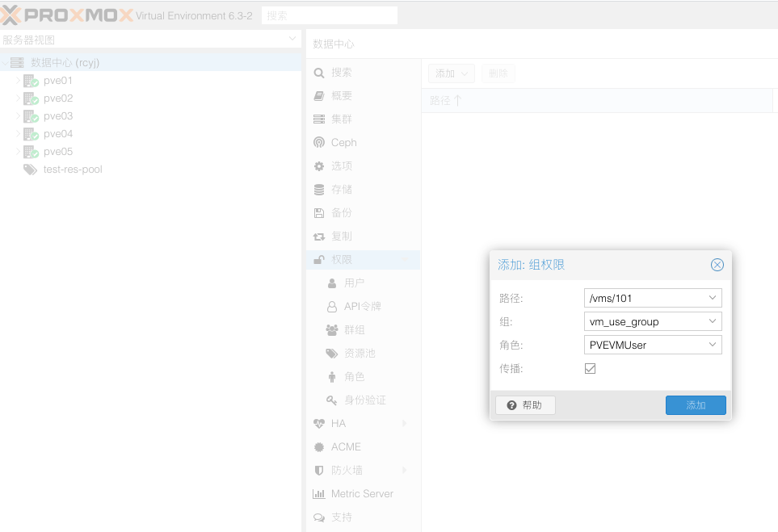Click the chat bubbles icon for 支持
Screen dimensions: 778x532
[x=319, y=517]
